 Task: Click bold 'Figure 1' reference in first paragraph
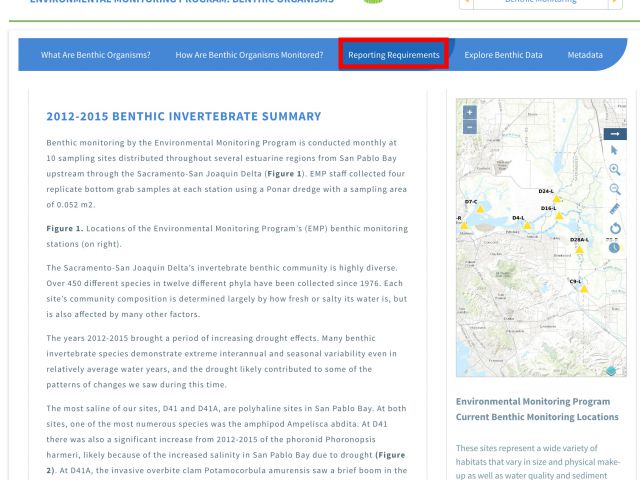click(284, 173)
